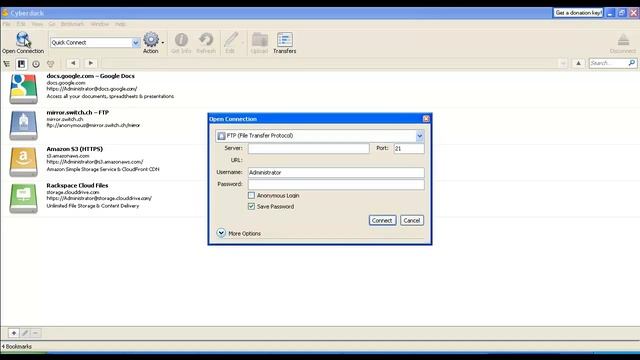This screenshot has height=360, width=640.
Task: Switch to browser outline view icon
Action: coord(7,64)
